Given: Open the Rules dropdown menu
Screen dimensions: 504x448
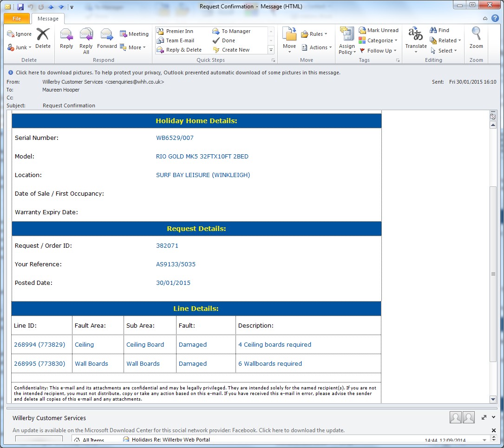Looking at the screenshot, I should coord(314,34).
